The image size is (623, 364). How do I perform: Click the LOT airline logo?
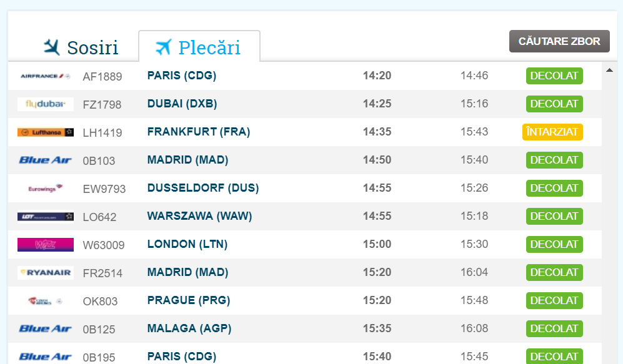(x=45, y=217)
